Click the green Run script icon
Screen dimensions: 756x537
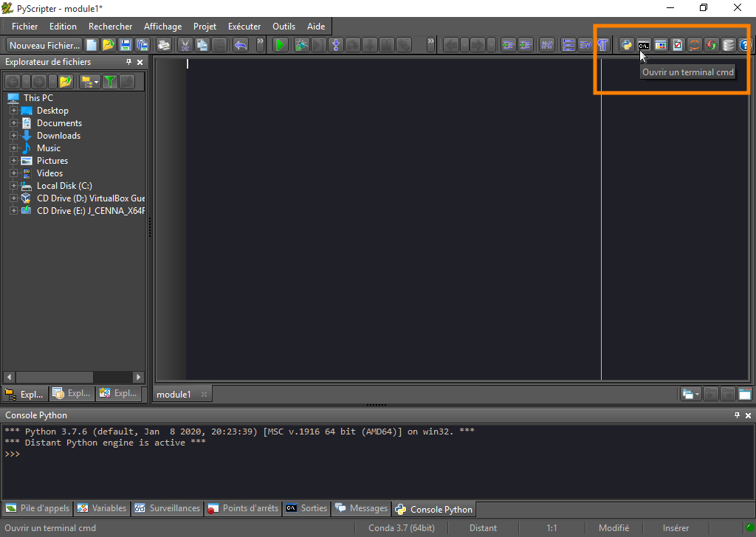280,45
